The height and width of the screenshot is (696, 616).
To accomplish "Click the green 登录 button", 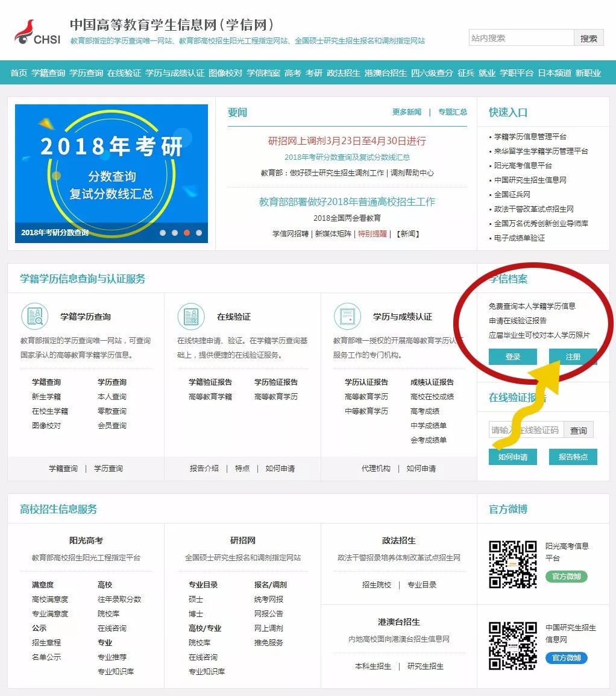I will pyautogui.click(x=512, y=356).
